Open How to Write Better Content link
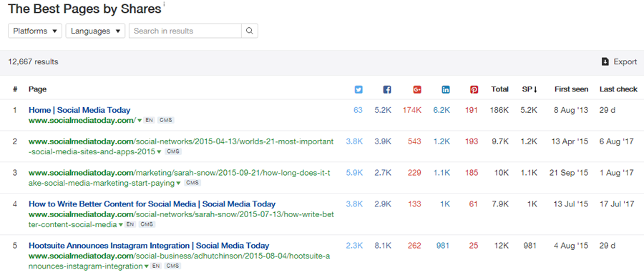Viewport: 644px width, 275px height. click(x=152, y=204)
